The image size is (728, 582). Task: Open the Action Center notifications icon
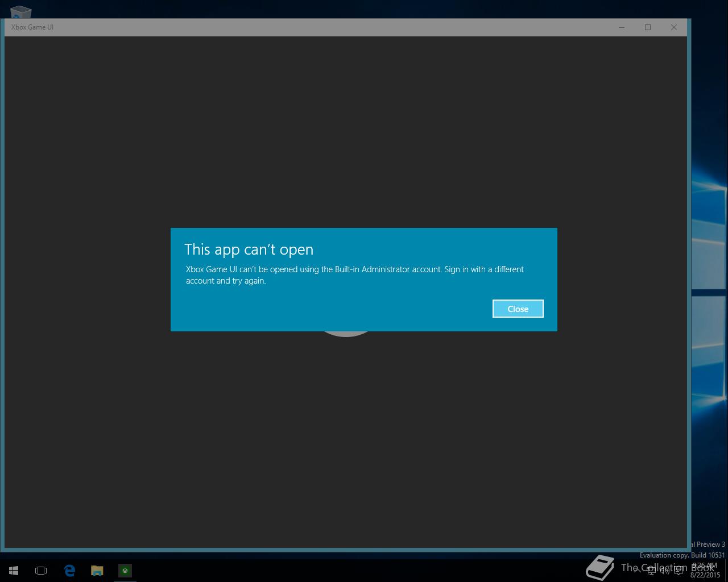678,570
